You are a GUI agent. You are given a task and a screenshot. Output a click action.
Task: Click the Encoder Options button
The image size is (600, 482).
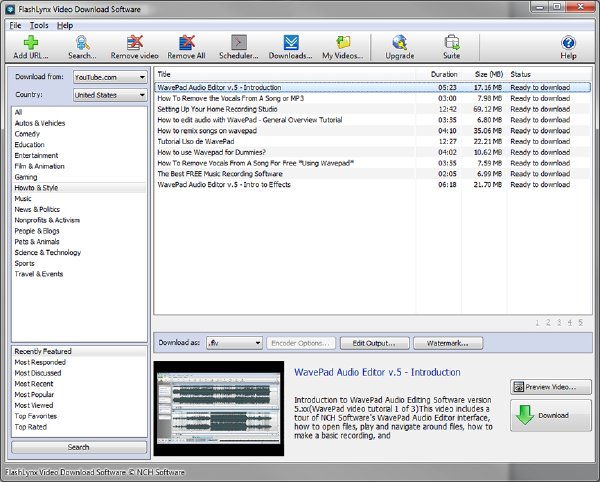coord(301,343)
